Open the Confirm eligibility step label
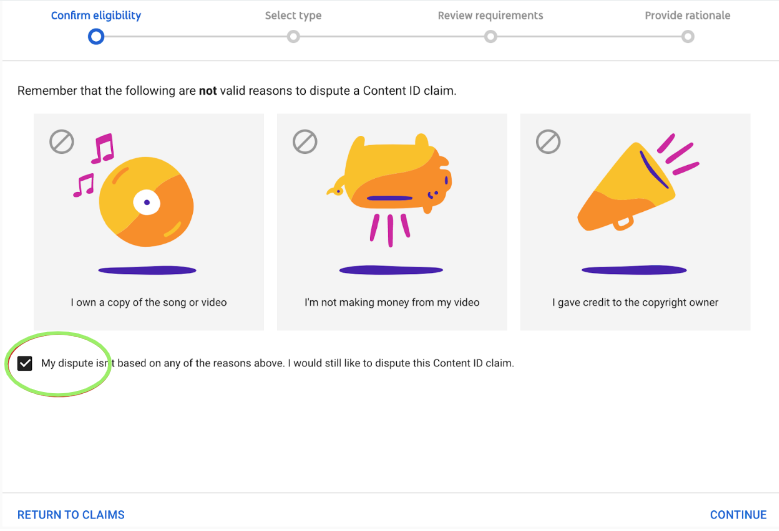 96,16
